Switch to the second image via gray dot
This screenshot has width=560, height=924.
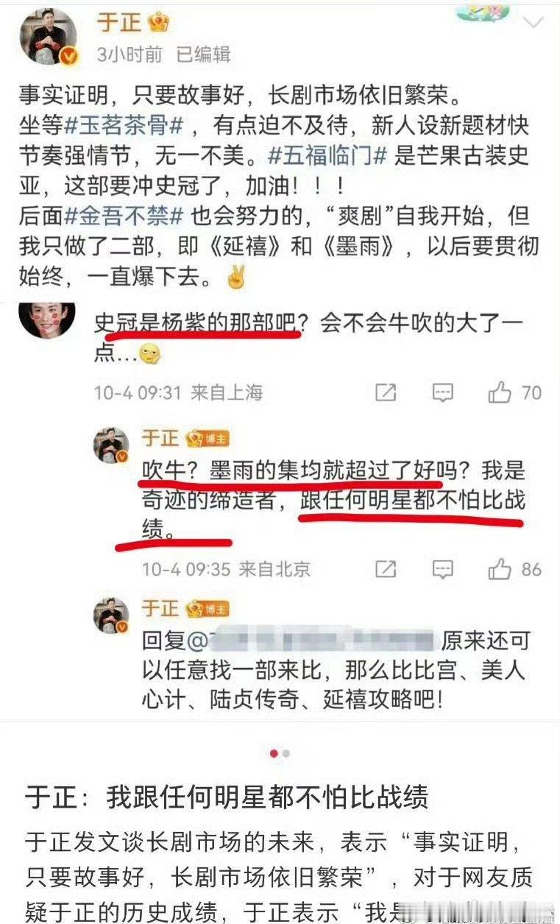pos(286,753)
